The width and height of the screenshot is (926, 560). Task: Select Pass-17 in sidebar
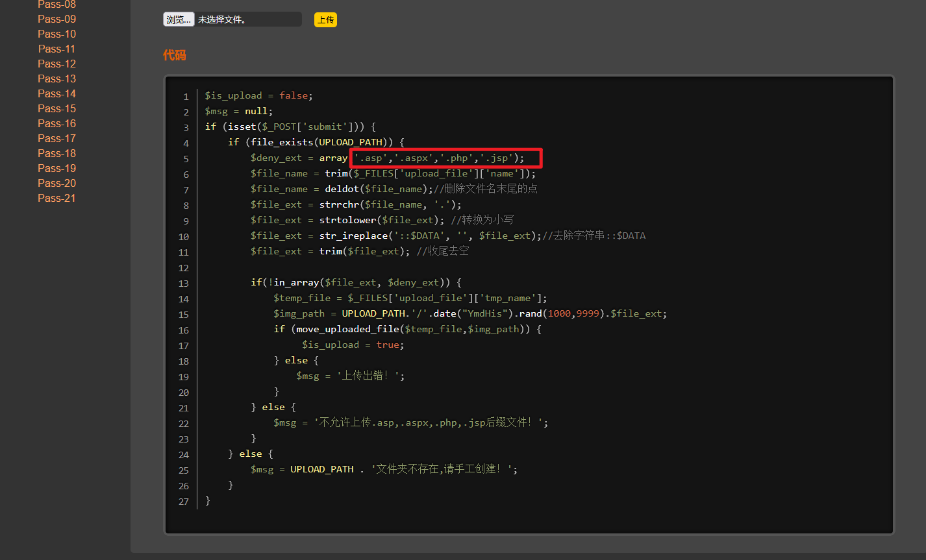(56, 138)
